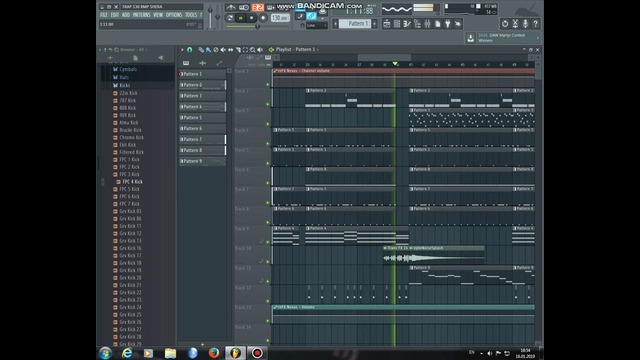Open the plugin picker plug icon
The width and height of the screenshot is (640, 360).
pos(448,24)
